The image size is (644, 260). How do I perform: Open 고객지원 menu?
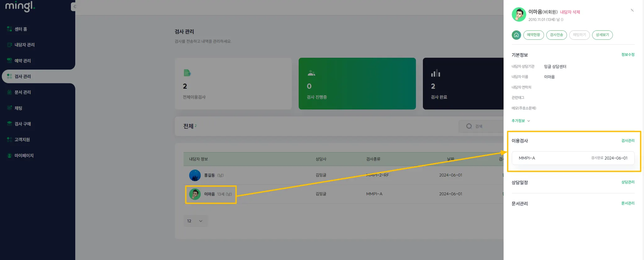point(22,139)
